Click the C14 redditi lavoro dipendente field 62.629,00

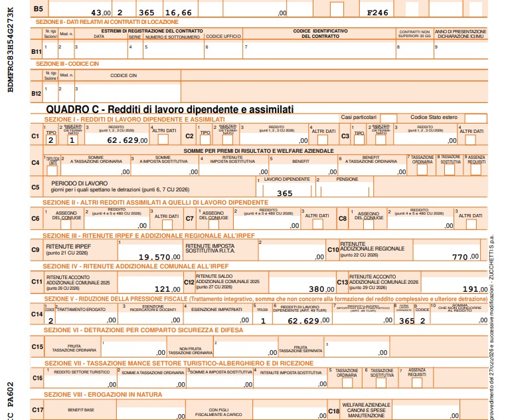pos(302,318)
